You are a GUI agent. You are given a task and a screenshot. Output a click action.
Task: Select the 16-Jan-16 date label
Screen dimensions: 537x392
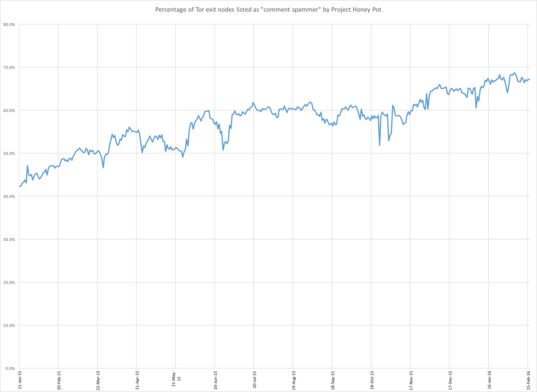pyautogui.click(x=489, y=380)
